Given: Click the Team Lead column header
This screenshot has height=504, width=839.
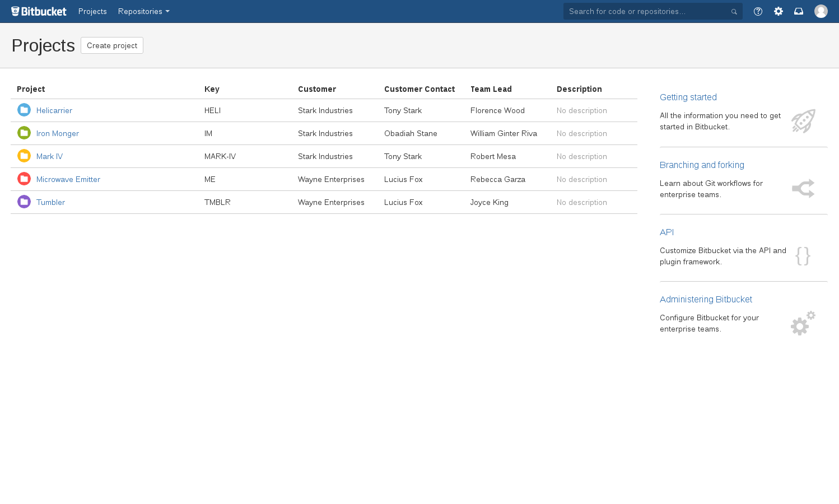Looking at the screenshot, I should click(x=491, y=89).
